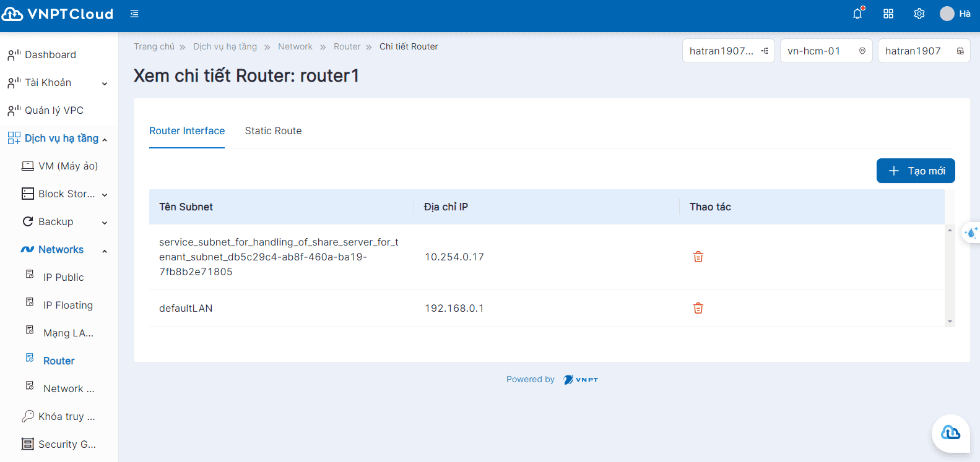The image size is (980, 462).
Task: Go to Network breadcrumb link
Action: tap(295, 46)
